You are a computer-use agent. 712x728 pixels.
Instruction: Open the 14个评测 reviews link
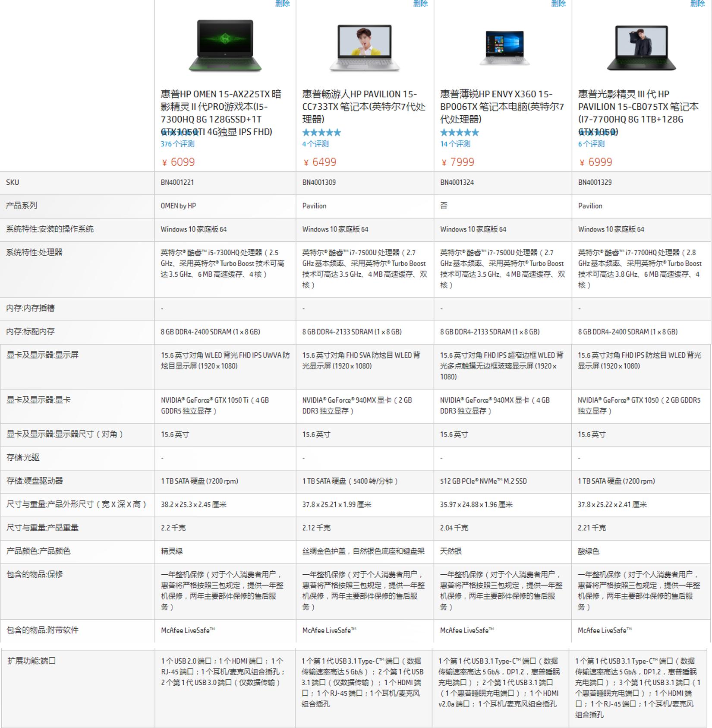click(455, 144)
